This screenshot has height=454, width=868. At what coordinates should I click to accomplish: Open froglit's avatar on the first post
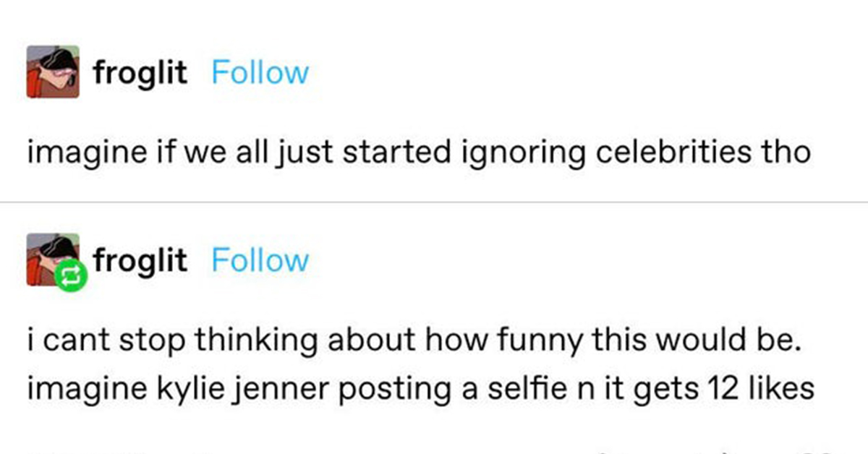point(53,72)
